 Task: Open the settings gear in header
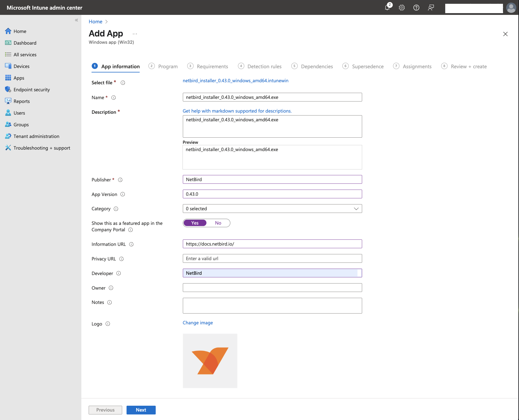tap(402, 8)
